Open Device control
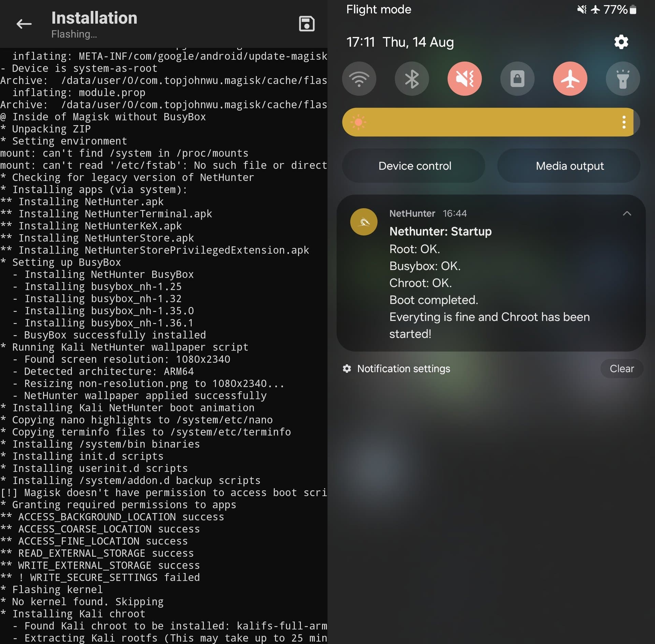Image resolution: width=655 pixels, height=644 pixels. tap(413, 166)
